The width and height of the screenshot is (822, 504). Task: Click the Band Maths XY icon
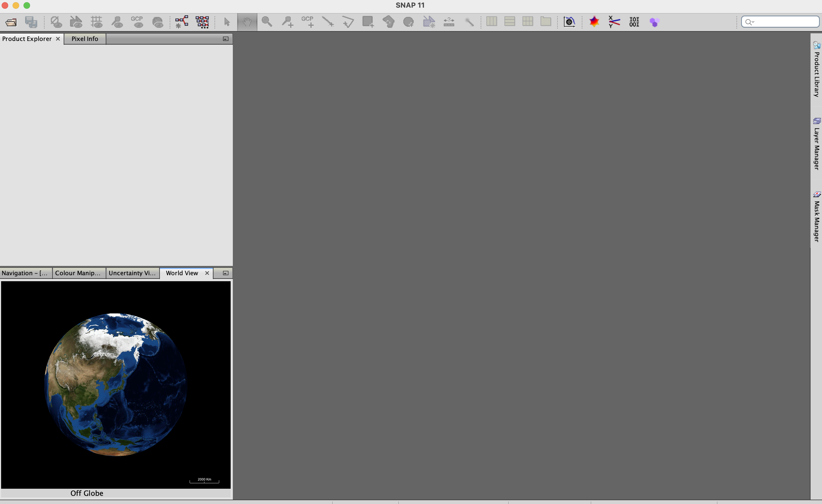pos(614,22)
